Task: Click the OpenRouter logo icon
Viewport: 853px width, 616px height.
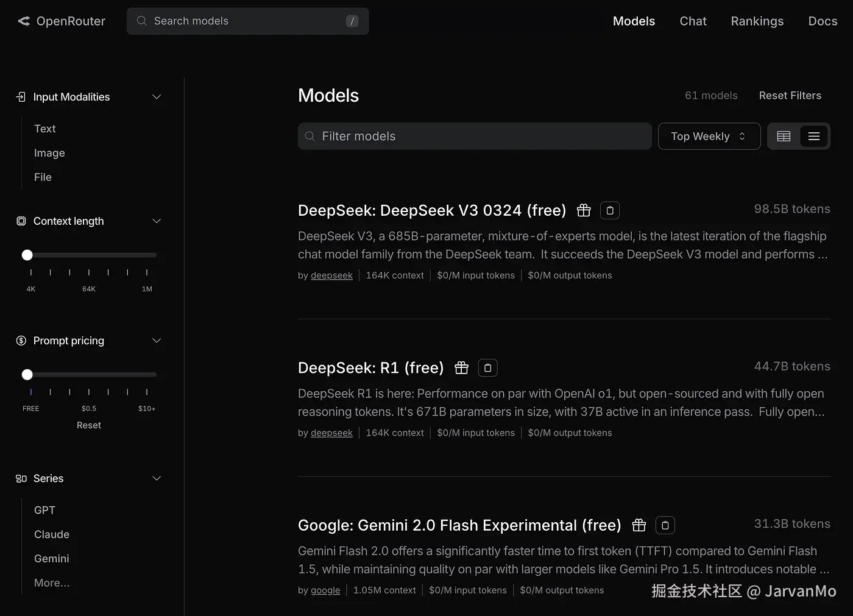Action: tap(24, 21)
